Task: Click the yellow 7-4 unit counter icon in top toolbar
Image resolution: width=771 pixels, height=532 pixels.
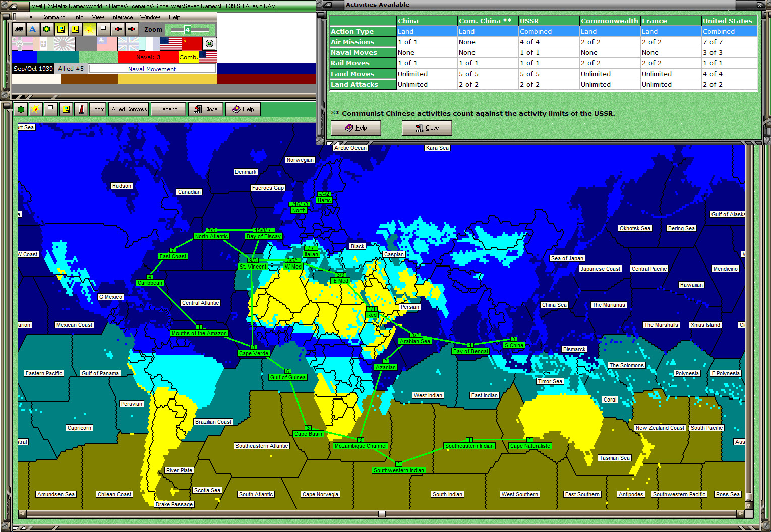Action: (61, 29)
